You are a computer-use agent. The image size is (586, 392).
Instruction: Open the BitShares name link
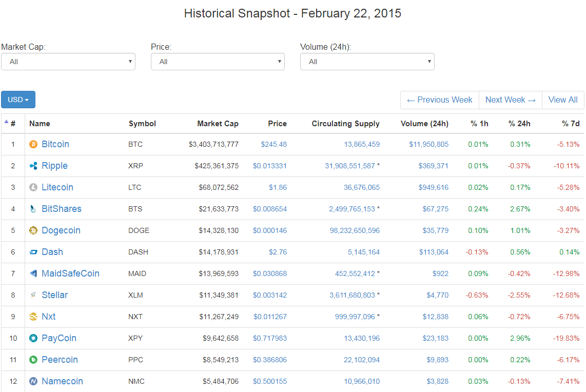point(62,209)
